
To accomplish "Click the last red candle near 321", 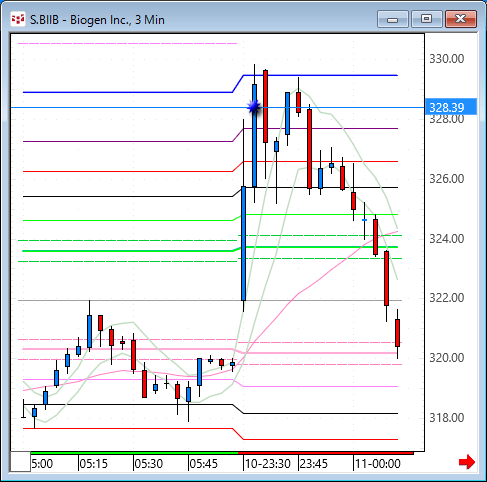I will click(x=397, y=333).
